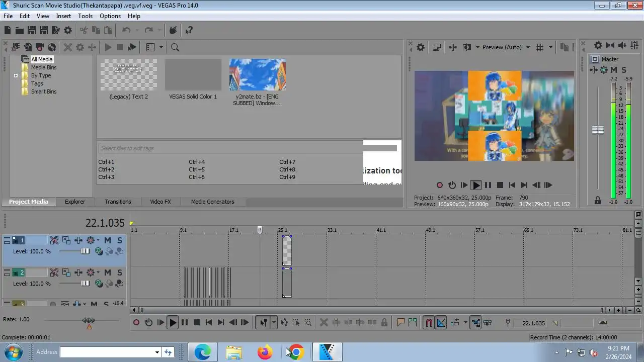644x362 pixels.
Task: Toggle Lock Envelopes to Events button
Action: [x=475, y=323]
